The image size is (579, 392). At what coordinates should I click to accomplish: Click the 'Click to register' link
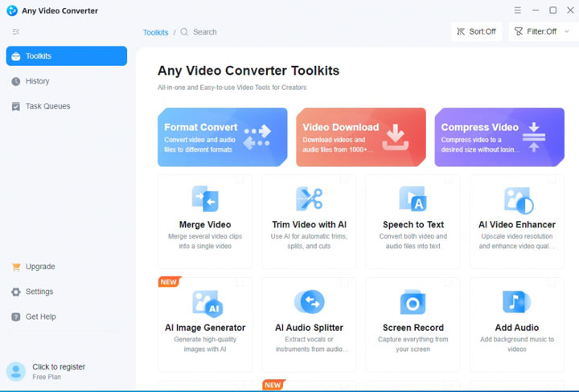pos(59,367)
